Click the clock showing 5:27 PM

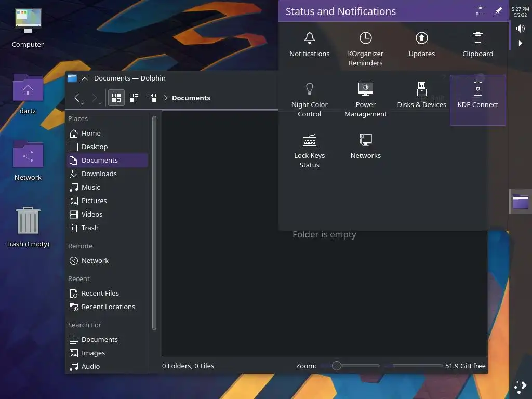pos(520,12)
